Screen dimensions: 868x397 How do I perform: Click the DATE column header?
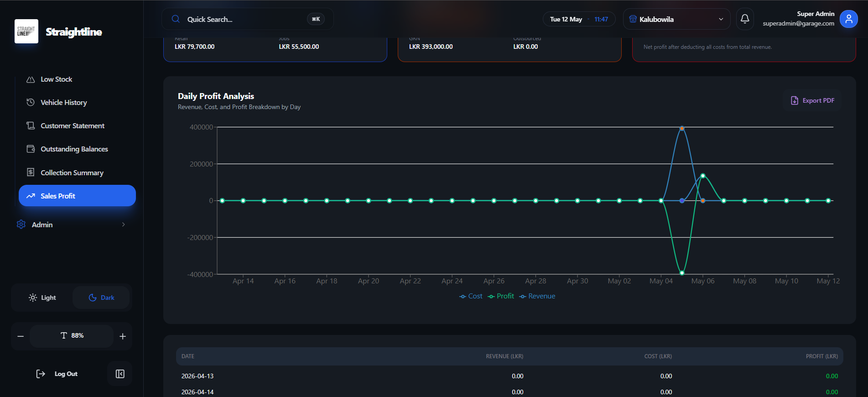(x=188, y=356)
